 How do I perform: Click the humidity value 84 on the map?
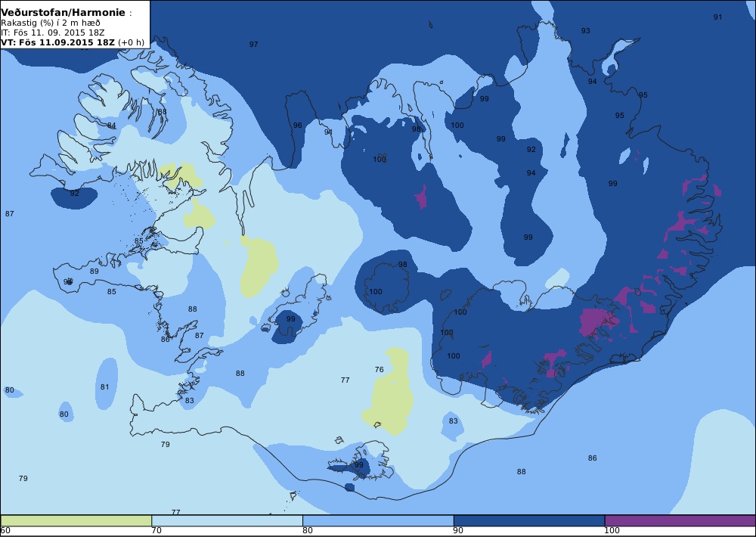pos(112,126)
